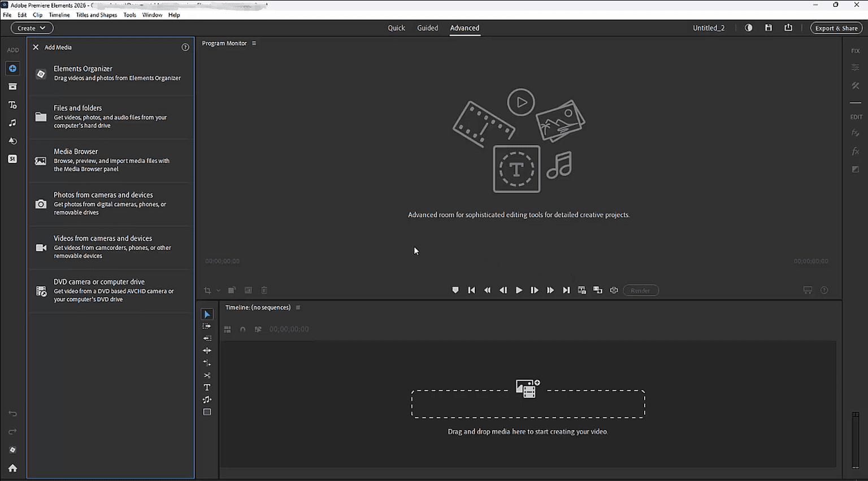Click the Redo arrow icon
This screenshot has height=481, width=868.
(x=12, y=432)
